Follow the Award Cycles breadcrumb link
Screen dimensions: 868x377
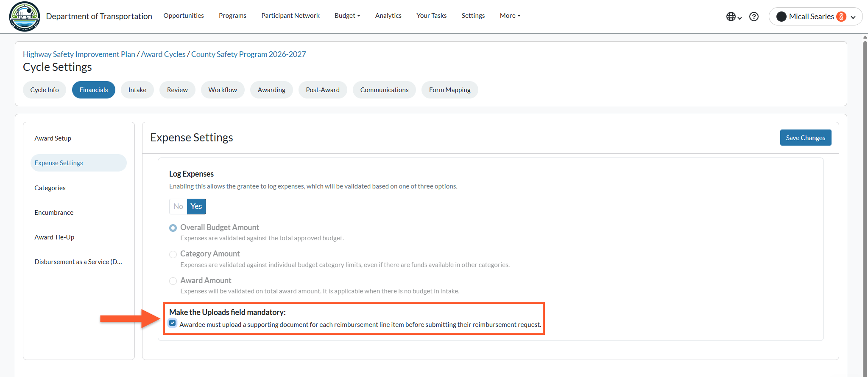(x=163, y=54)
